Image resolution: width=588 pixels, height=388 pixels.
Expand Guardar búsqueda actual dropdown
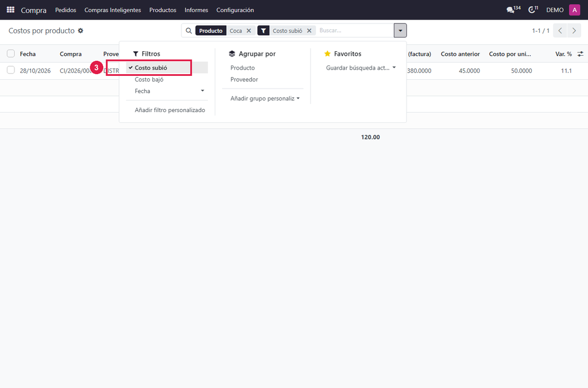[x=361, y=68]
